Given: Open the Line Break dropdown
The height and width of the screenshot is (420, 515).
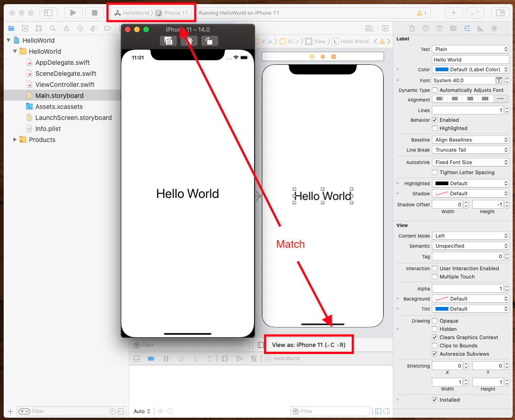Looking at the screenshot, I should click(x=470, y=150).
